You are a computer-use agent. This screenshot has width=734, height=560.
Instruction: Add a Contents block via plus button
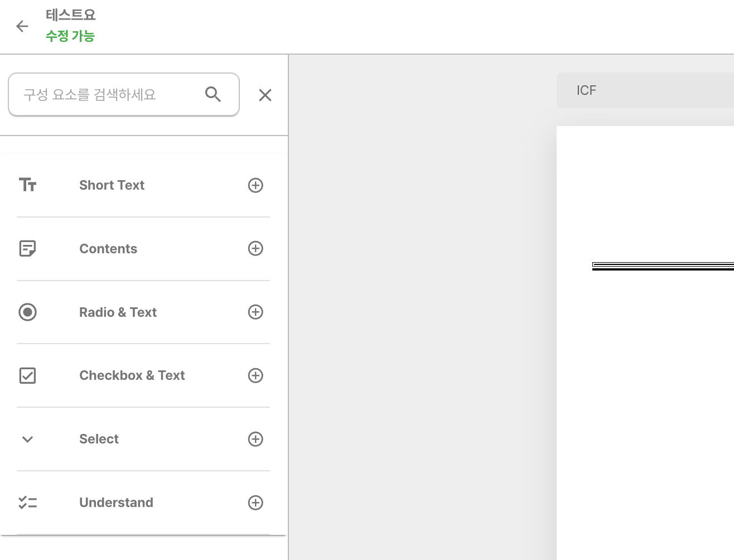(255, 248)
